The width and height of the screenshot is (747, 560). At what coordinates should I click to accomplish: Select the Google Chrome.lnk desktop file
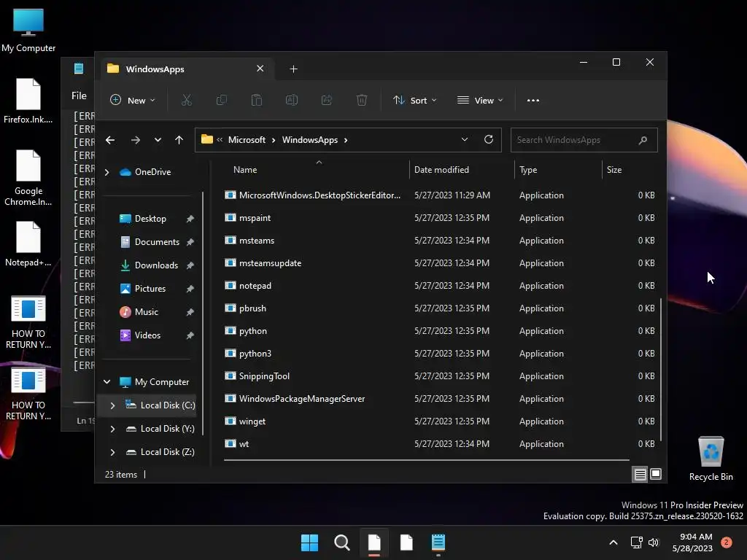pos(28,178)
